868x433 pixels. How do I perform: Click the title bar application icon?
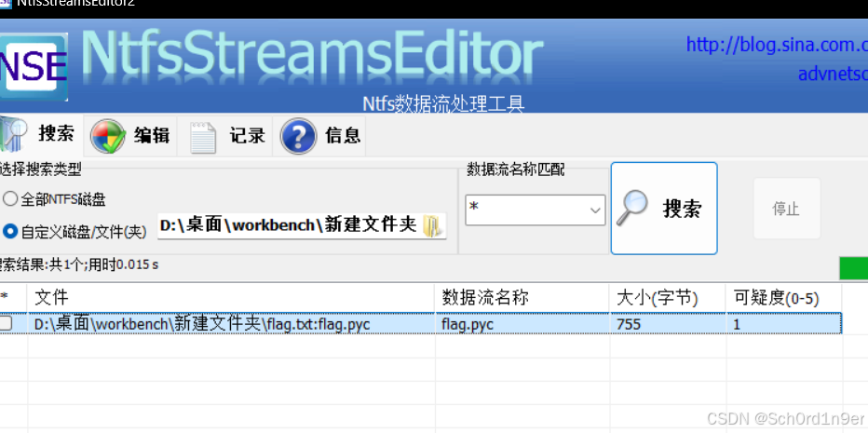coord(6,3)
